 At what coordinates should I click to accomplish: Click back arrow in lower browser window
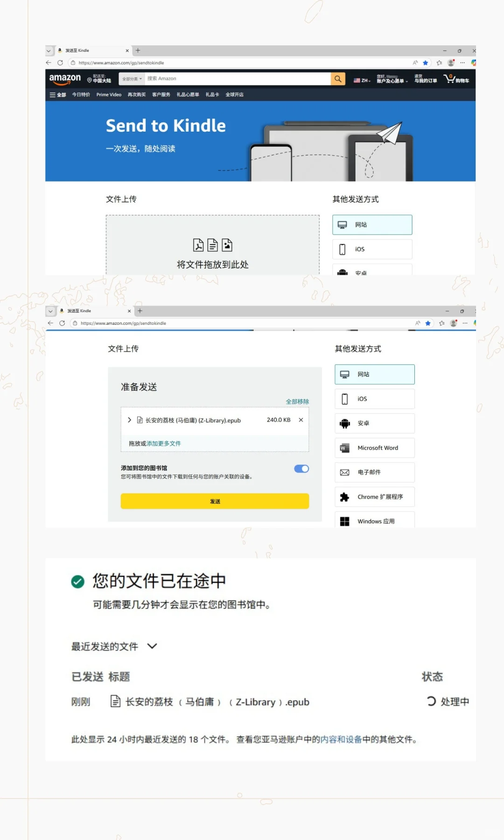tap(50, 323)
